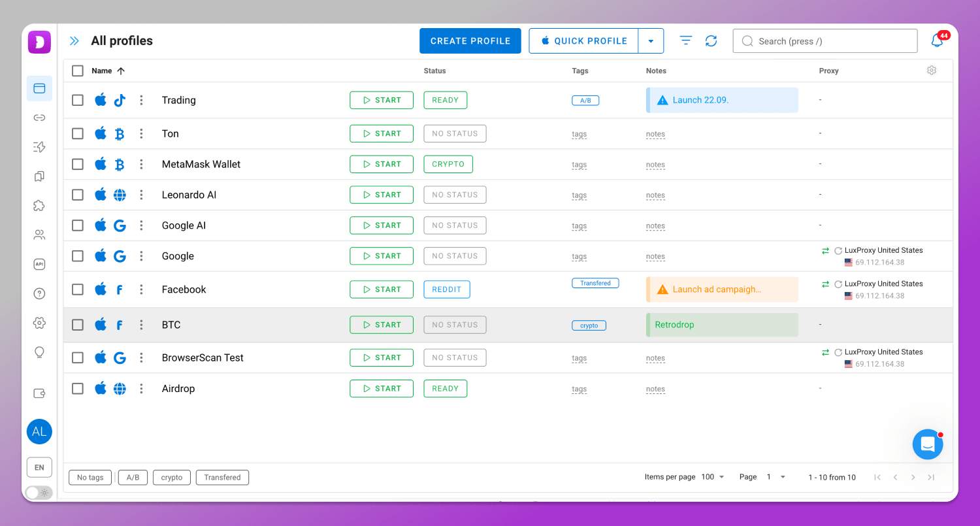The image size is (980, 526).
Task: Open the Items per page dropdown
Action: 713,477
